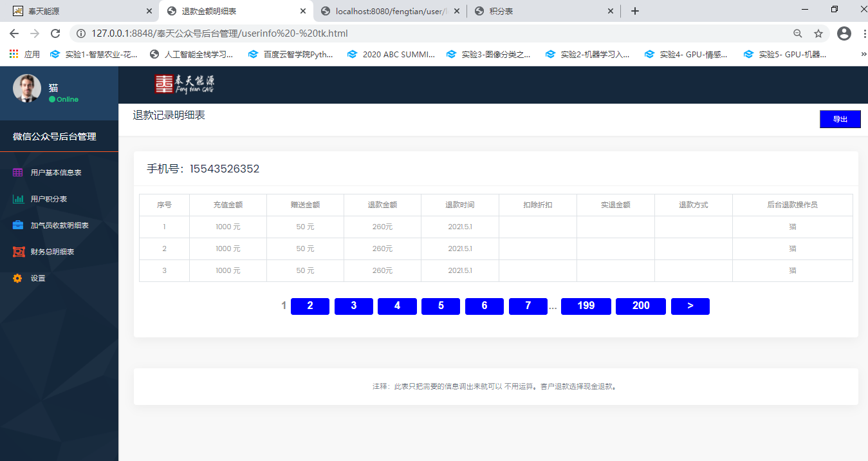This screenshot has width=868, height=461.
Task: Click the briefcase icon beside 加气员收款明细表
Action: (x=18, y=225)
